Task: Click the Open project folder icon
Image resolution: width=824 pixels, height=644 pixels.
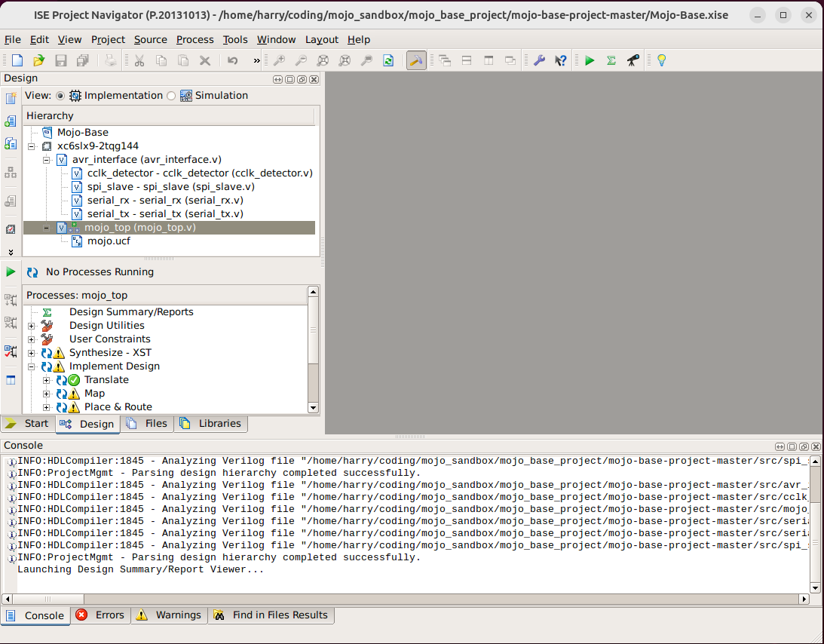Action: (39, 60)
